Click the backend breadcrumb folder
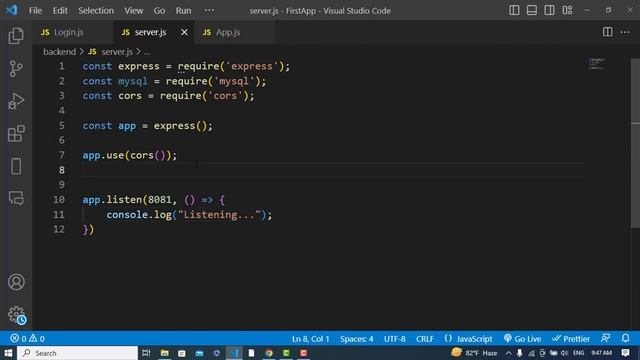640x360 pixels. [60, 52]
